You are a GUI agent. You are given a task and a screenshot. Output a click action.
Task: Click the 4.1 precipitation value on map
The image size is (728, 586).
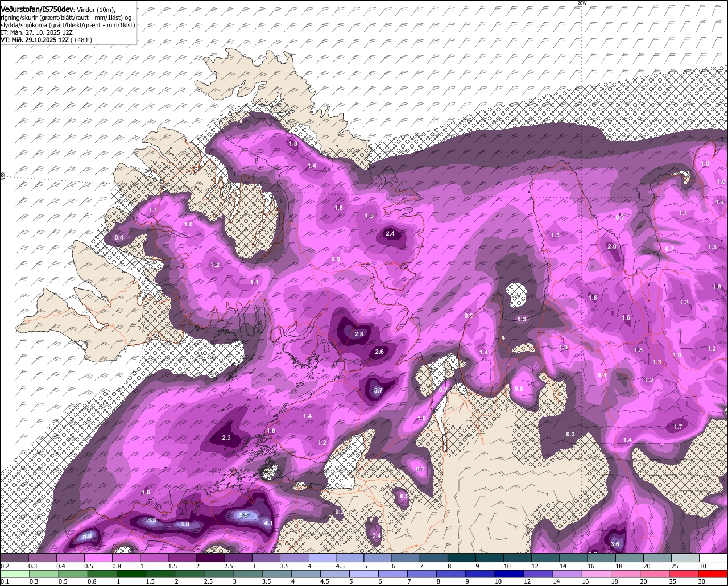point(268,523)
